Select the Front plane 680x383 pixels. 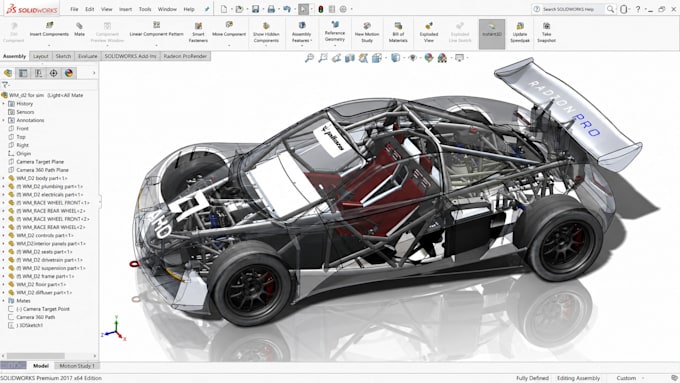(23, 128)
